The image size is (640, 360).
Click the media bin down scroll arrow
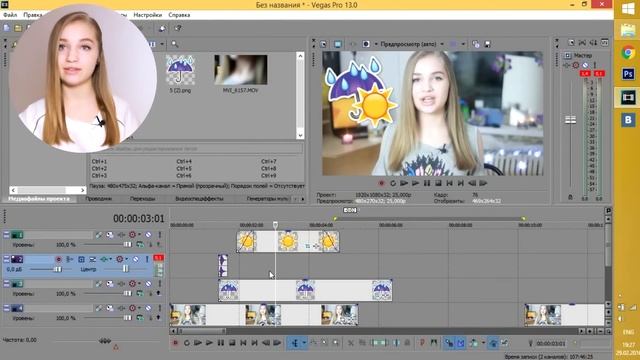300,135
